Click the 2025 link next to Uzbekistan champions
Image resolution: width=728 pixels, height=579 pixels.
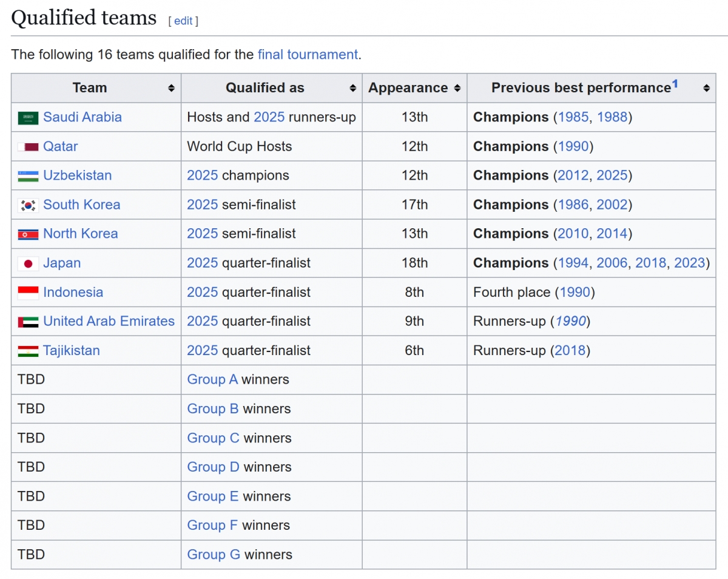[203, 175]
